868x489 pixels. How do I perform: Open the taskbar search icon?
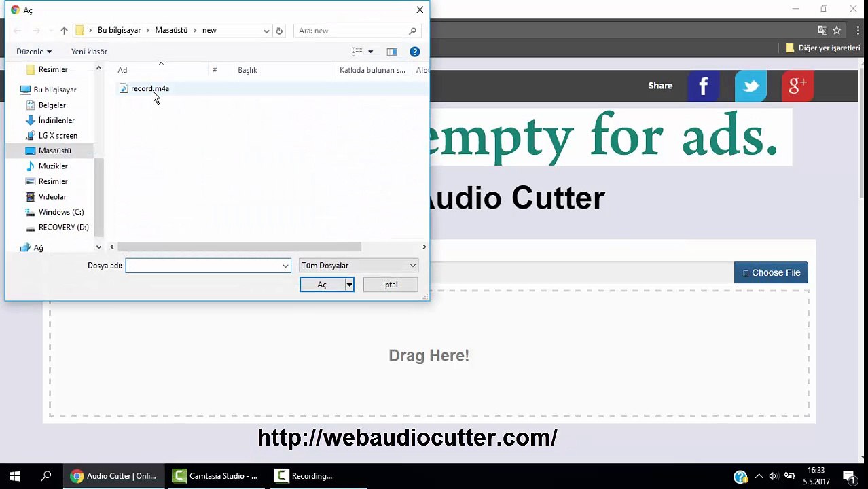(46, 476)
